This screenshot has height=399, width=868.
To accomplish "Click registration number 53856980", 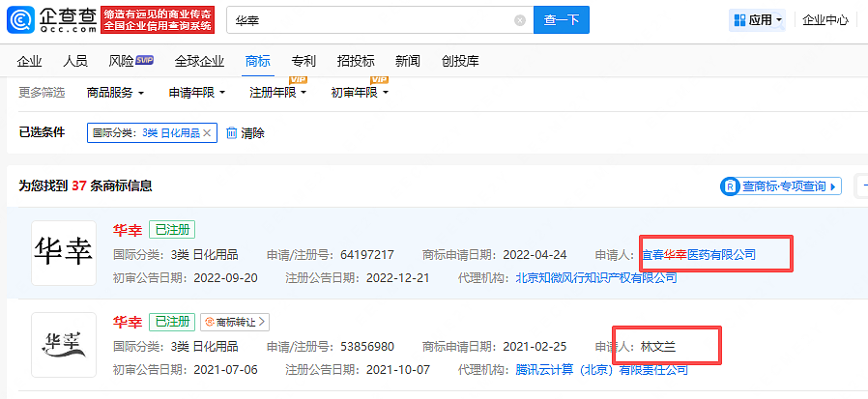I will point(367,347).
